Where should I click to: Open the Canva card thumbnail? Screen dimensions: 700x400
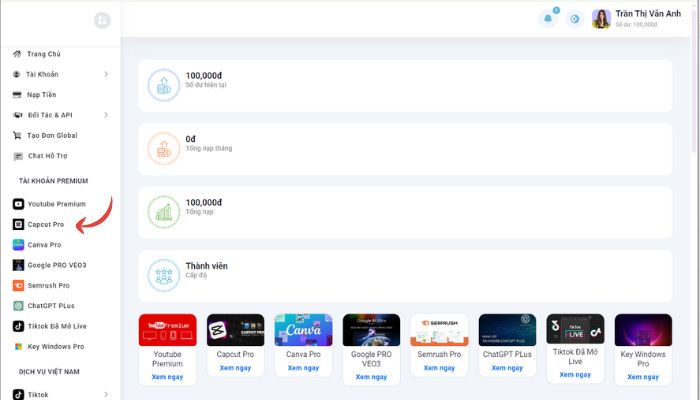pyautogui.click(x=303, y=330)
